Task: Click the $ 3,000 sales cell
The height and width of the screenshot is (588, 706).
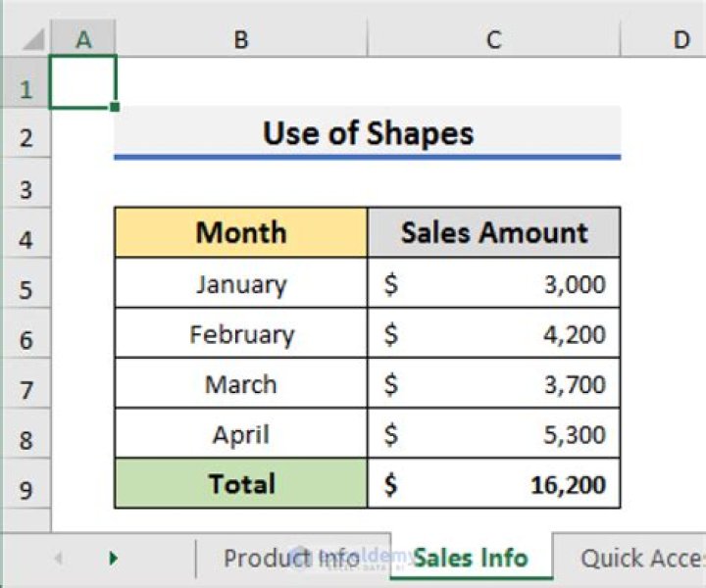Action: coord(494,283)
